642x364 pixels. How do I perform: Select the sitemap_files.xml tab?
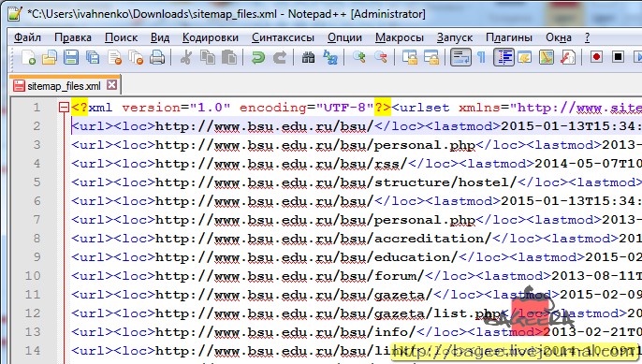64,86
